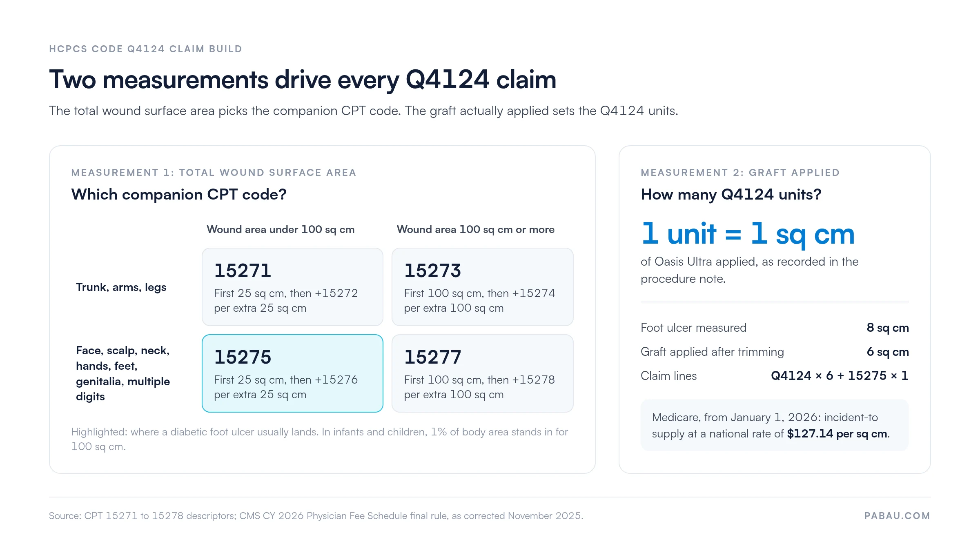Click the 15277 code card
The height and width of the screenshot is (555, 980).
point(482,373)
